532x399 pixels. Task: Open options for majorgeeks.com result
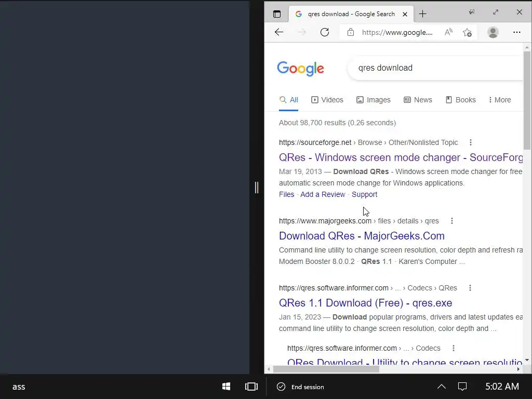pos(451,221)
